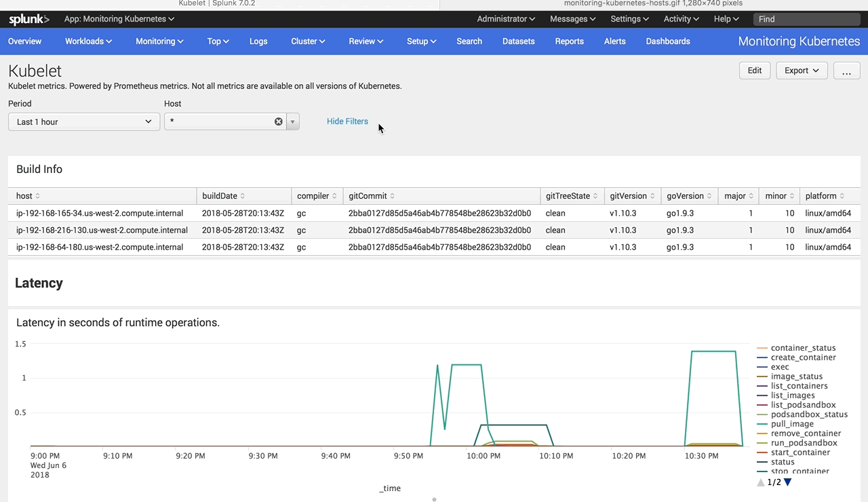
Task: Toggle the list_images legend entry
Action: pyautogui.click(x=786, y=395)
